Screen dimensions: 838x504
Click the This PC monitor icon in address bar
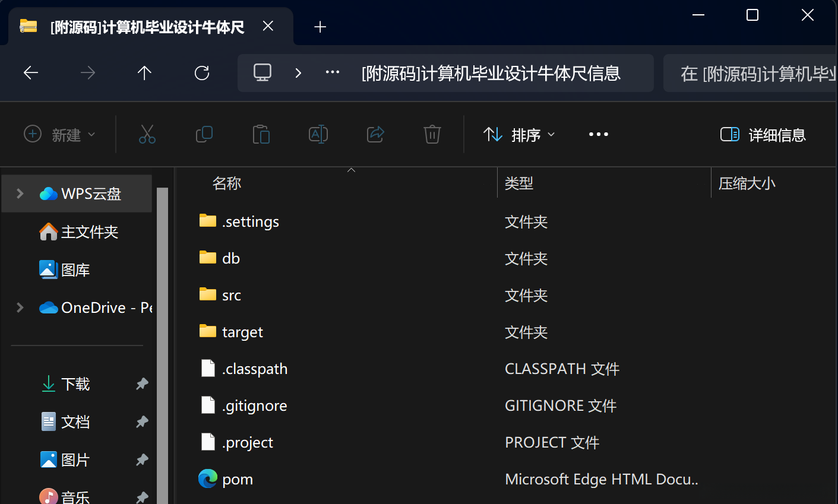[x=263, y=72]
